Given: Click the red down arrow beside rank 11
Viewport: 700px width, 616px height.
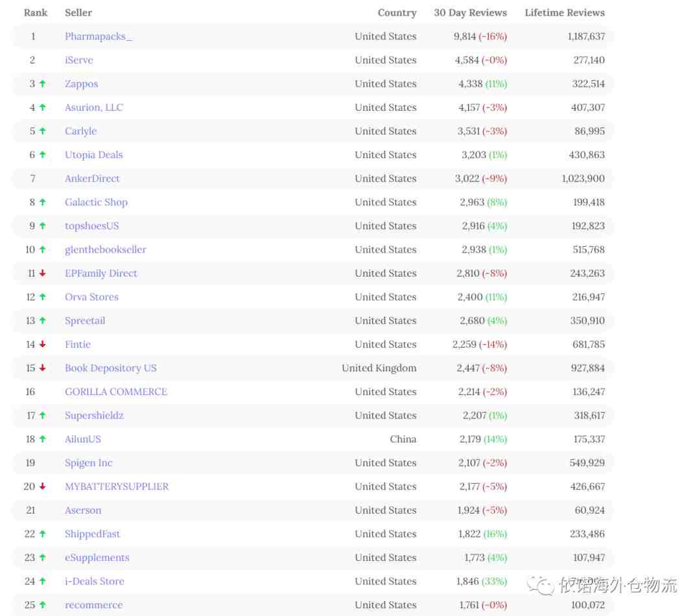Looking at the screenshot, I should pos(42,273).
